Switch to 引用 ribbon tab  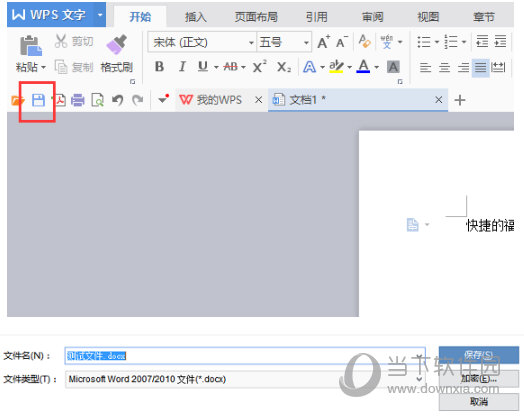316,16
